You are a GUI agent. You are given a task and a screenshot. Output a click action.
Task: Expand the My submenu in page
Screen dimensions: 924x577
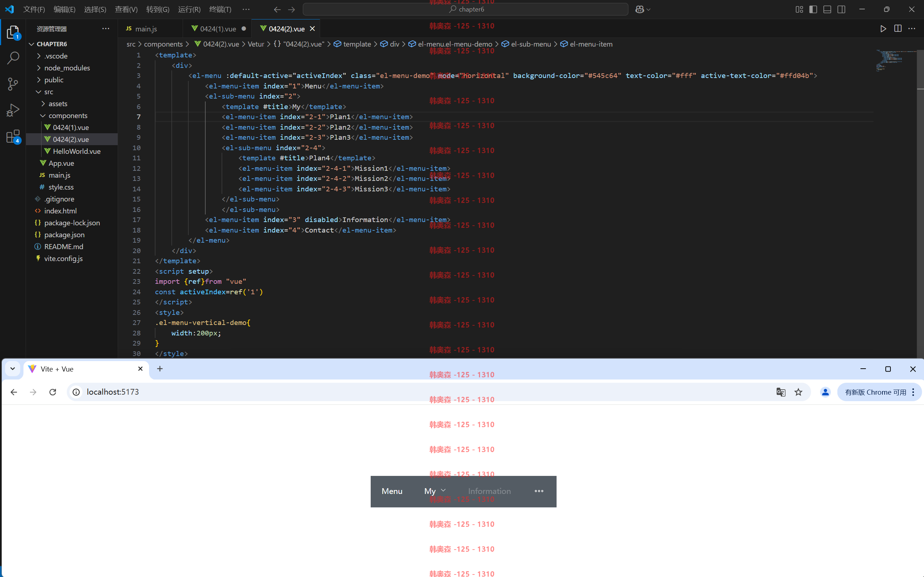pyautogui.click(x=435, y=491)
